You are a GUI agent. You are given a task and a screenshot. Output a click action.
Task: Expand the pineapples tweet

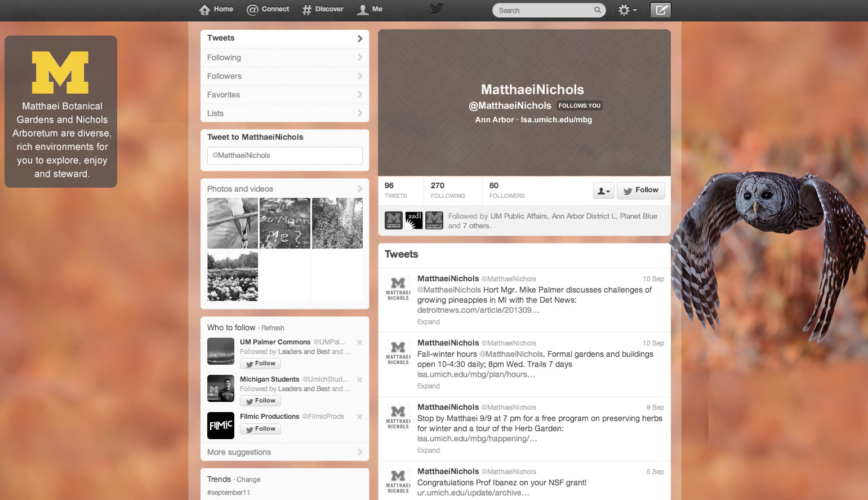pyautogui.click(x=429, y=322)
